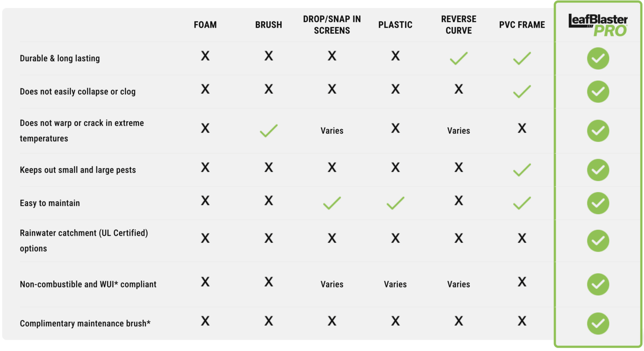Click the Brush checkmark for warp or crack row
This screenshot has width=644, height=351.
[269, 130]
